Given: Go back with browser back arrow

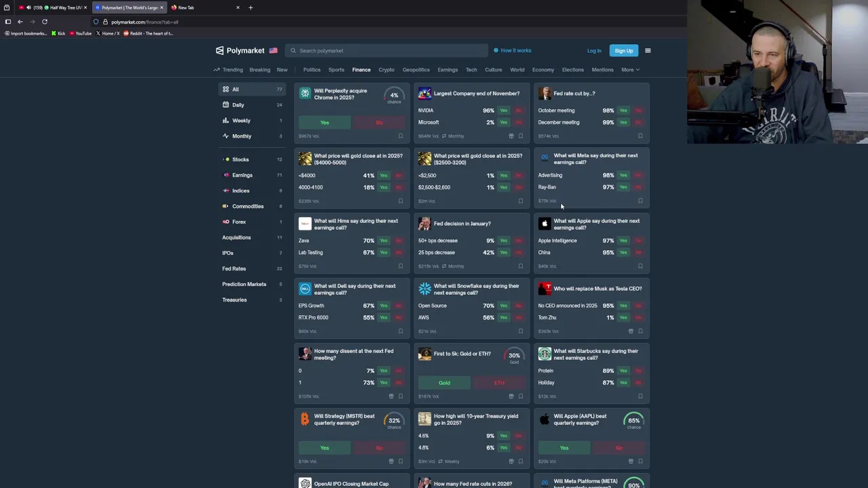Looking at the screenshot, I should coord(20,22).
